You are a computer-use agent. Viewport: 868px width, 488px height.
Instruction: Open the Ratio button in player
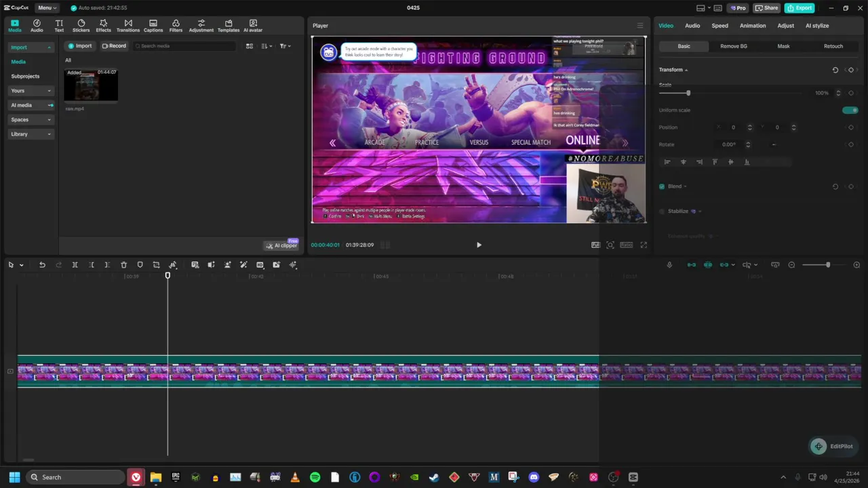(626, 245)
